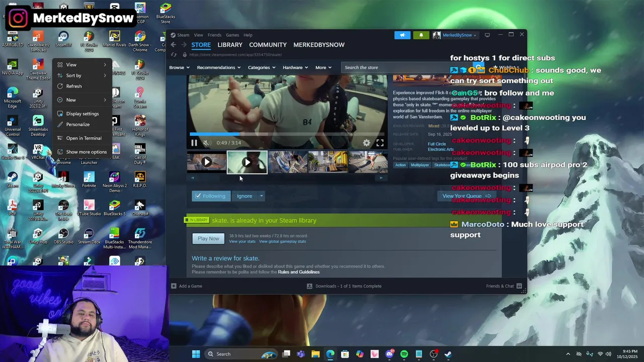Open the Steam client View menu

[x=199, y=35]
